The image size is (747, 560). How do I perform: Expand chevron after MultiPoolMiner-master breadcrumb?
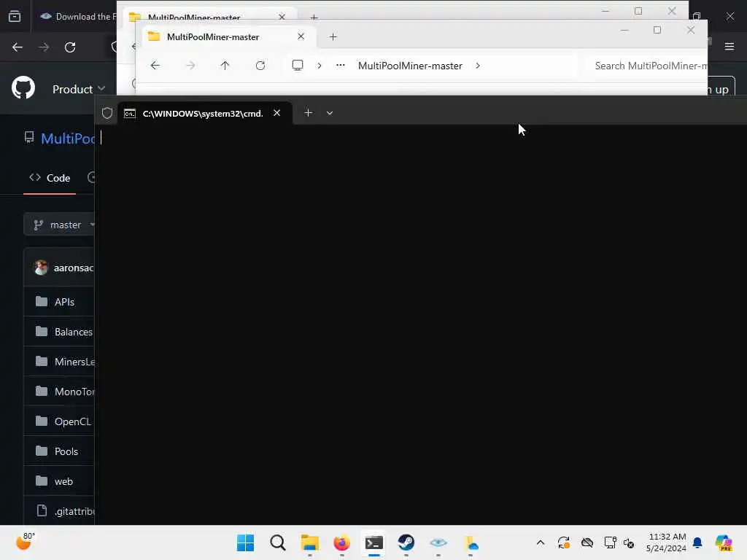coord(478,66)
